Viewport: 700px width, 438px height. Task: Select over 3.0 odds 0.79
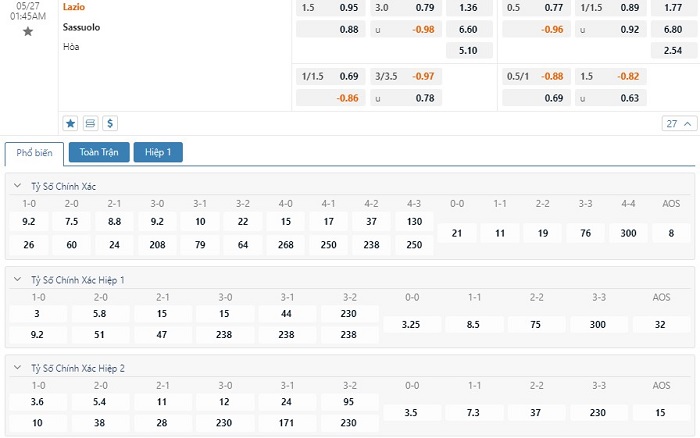click(x=406, y=8)
